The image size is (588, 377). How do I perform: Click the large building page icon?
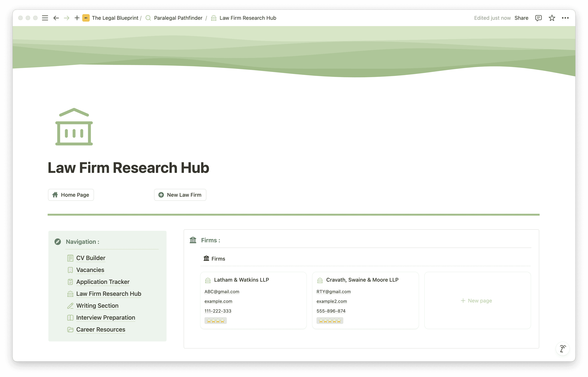coord(74,126)
